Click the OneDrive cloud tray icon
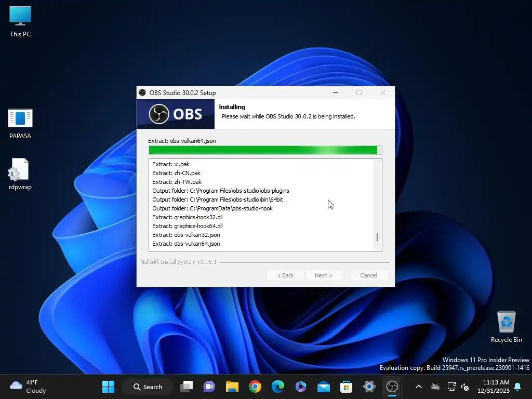 tap(435, 387)
